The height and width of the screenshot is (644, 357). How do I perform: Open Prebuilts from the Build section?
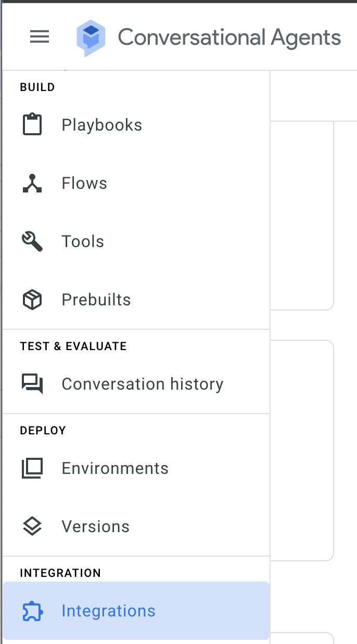[x=96, y=300]
